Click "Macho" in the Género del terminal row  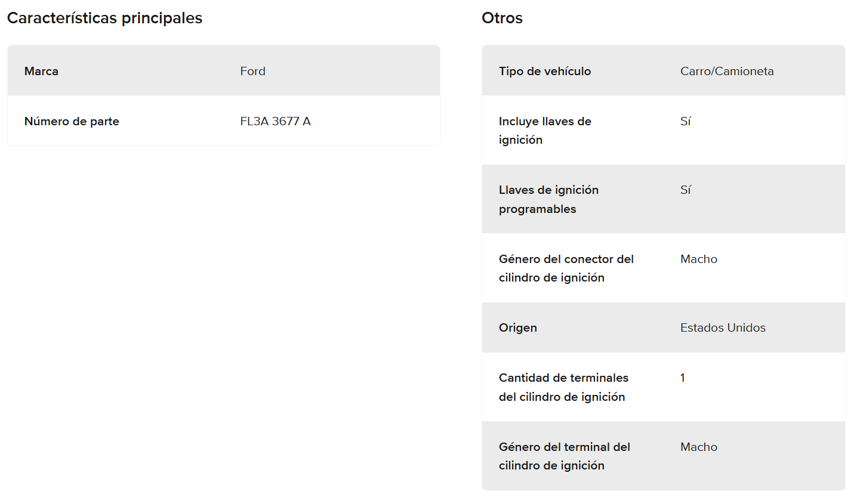click(698, 447)
